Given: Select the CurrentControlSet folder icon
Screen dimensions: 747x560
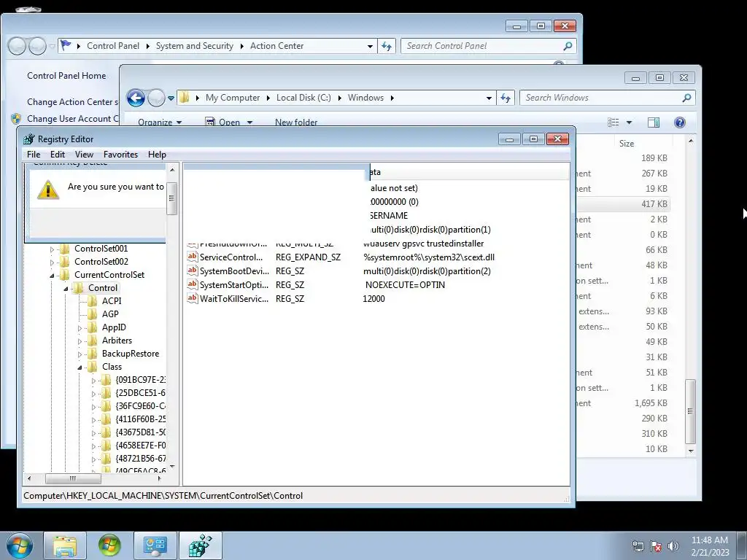Looking at the screenshot, I should [x=65, y=275].
